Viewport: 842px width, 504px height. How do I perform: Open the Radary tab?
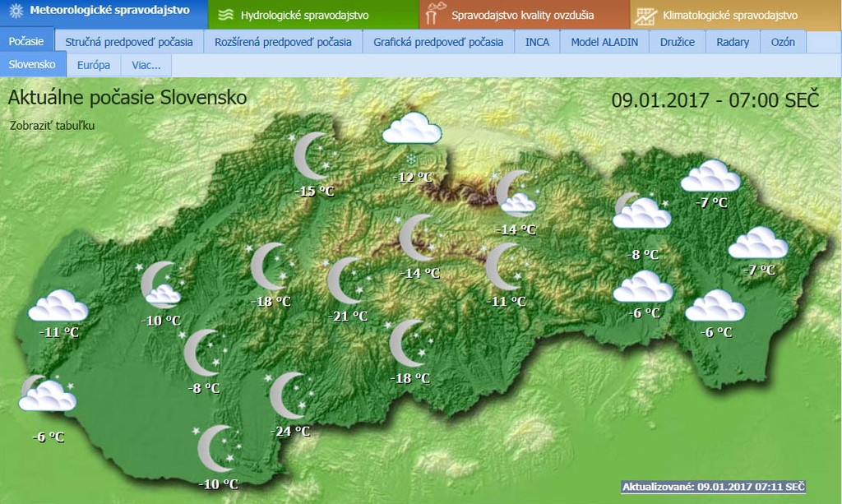point(733,41)
